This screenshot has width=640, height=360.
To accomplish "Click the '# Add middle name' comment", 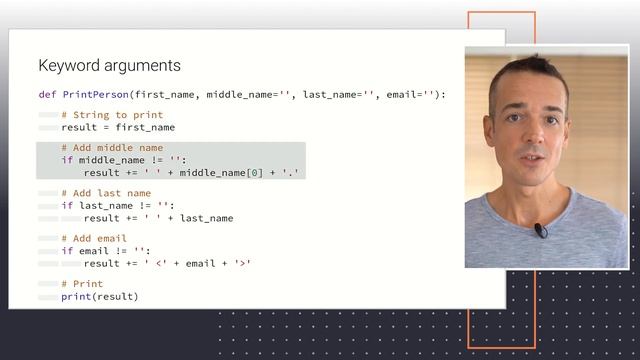I will tap(112, 148).
